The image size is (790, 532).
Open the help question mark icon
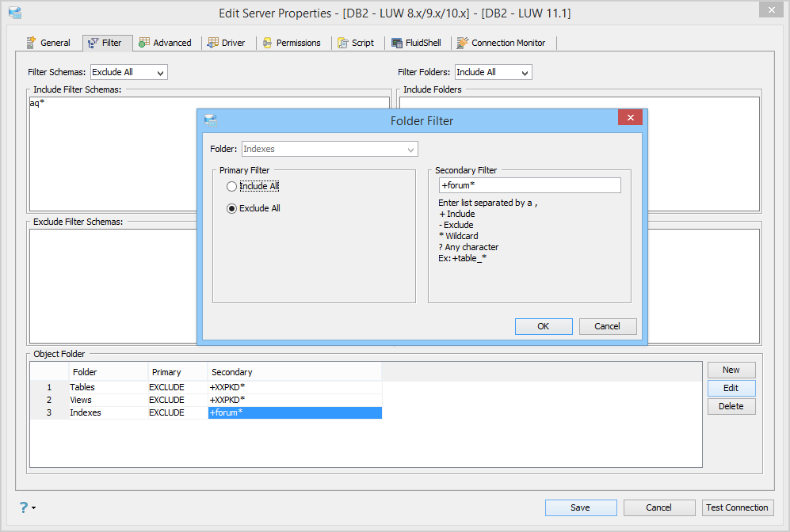(24, 507)
